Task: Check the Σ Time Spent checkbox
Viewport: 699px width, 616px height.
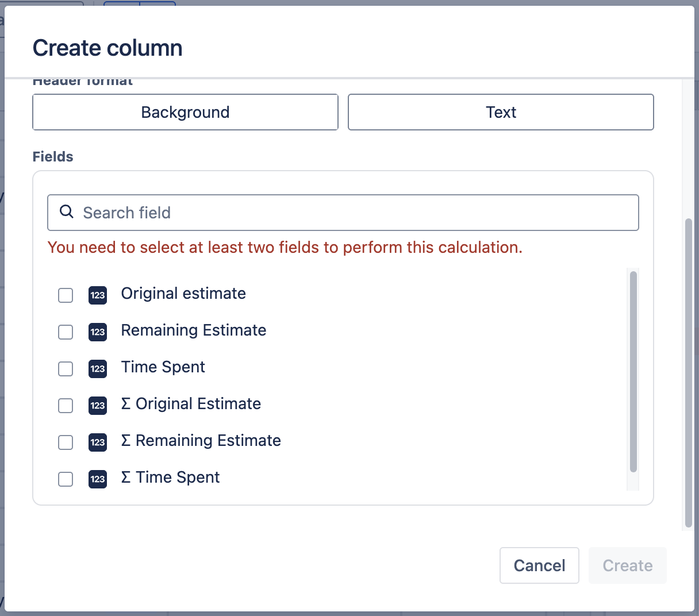Action: click(x=66, y=479)
